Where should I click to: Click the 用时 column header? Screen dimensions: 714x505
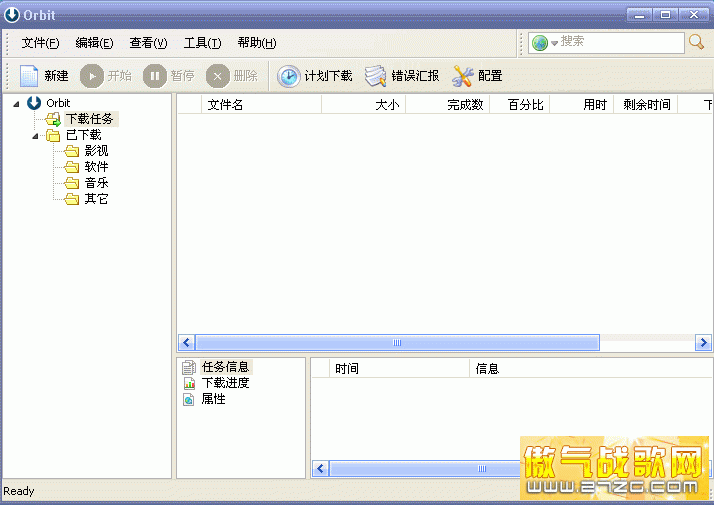[581, 105]
